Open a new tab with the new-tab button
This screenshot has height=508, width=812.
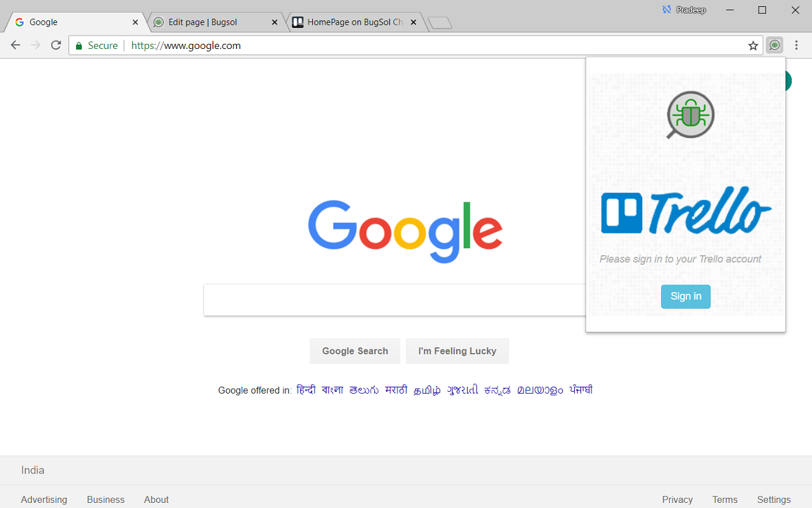point(440,23)
